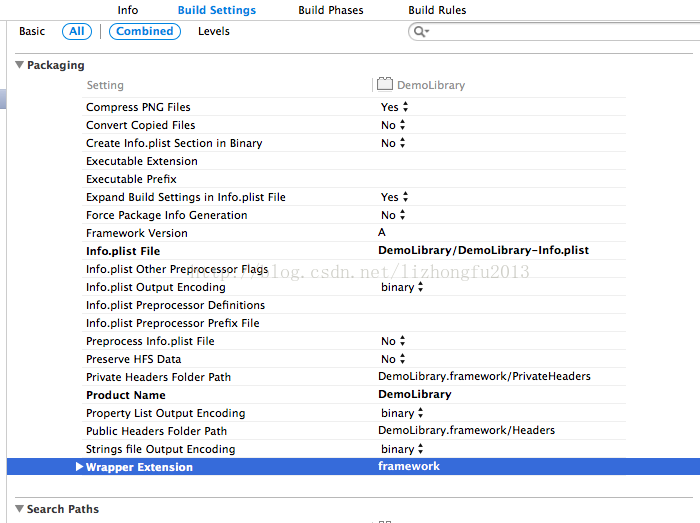This screenshot has width=700, height=523.
Task: Select the Convert Copied Files label
Action: click(141, 125)
